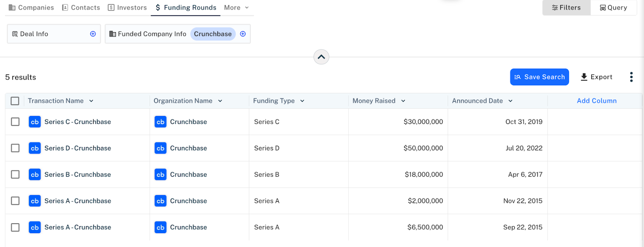Click the Investors tab dollar-box icon
Image resolution: width=644 pixels, height=247 pixels.
click(111, 8)
